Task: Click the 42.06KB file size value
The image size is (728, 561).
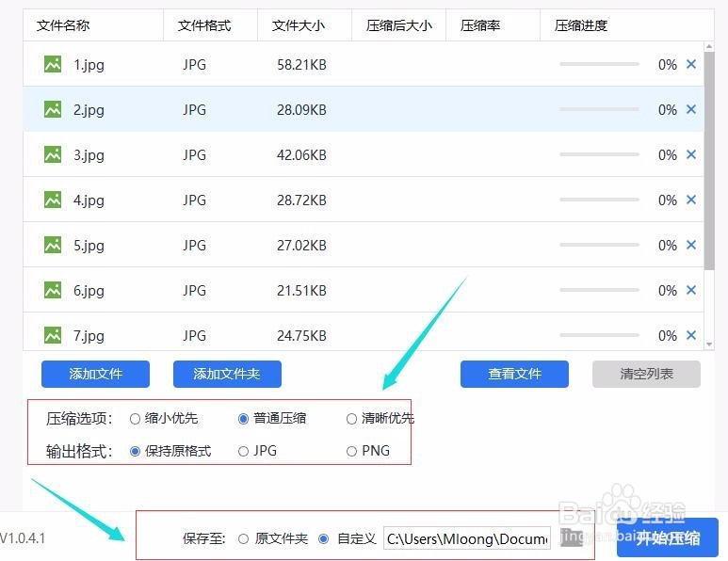Action: (x=301, y=155)
